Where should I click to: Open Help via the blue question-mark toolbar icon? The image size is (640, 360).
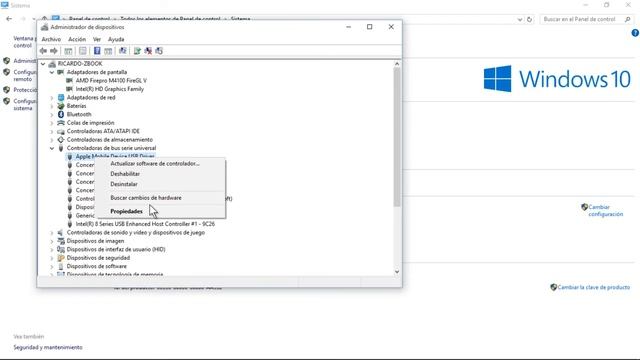pyautogui.click(x=97, y=51)
